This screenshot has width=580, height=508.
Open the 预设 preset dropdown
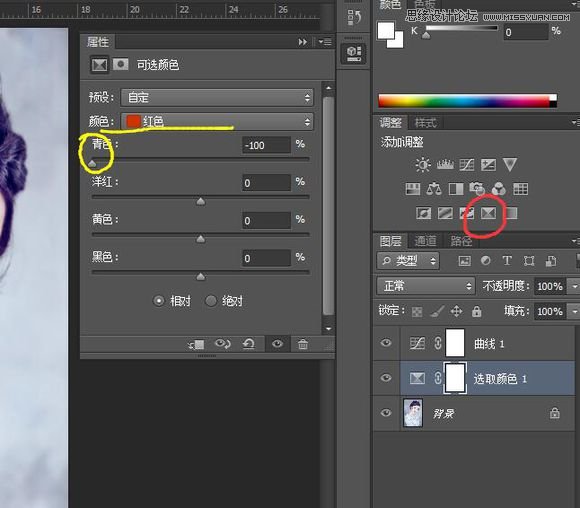[217, 98]
